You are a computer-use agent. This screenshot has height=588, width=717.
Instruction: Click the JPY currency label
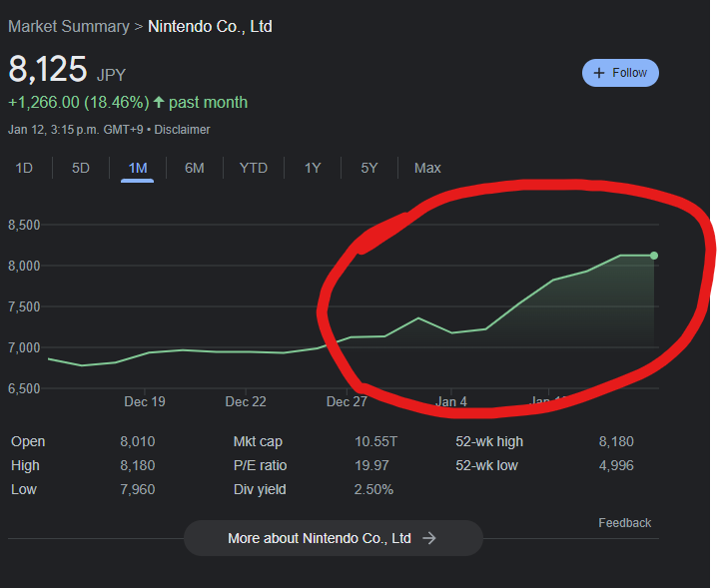111,75
